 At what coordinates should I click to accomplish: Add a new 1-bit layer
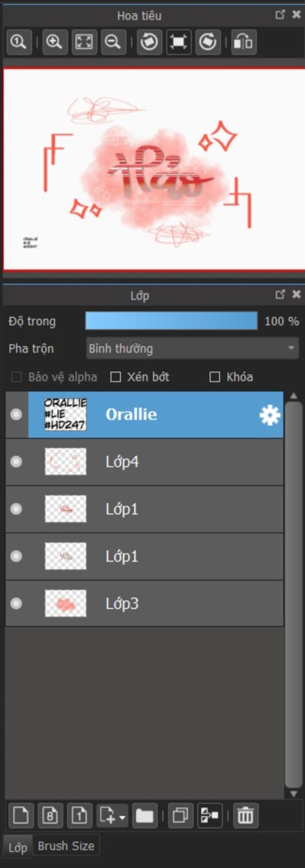point(80,816)
